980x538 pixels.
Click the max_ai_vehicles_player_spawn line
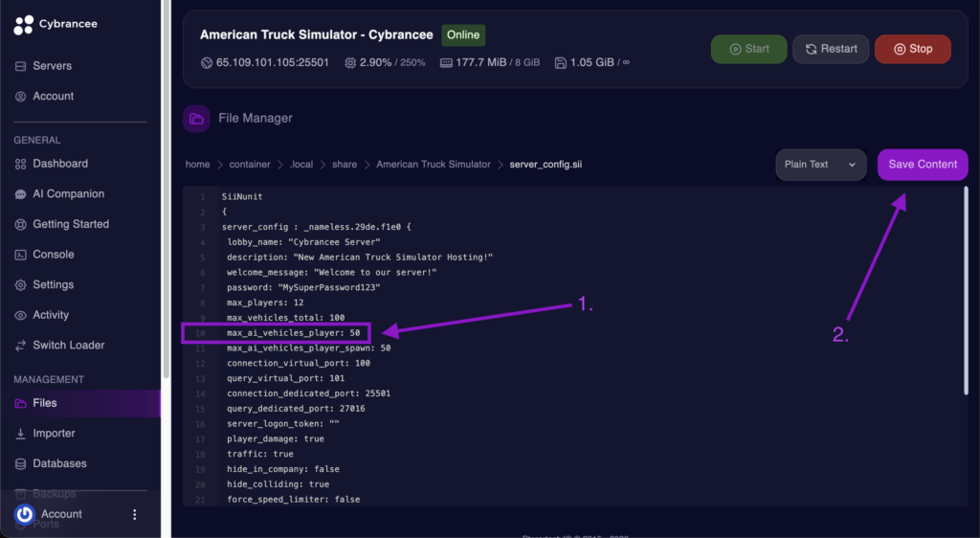pyautogui.click(x=309, y=348)
